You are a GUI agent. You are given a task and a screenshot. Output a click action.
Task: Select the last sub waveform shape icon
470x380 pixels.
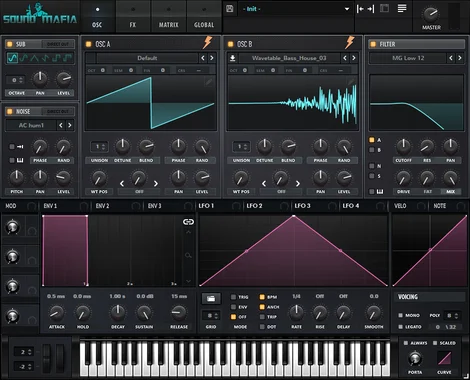68,58
